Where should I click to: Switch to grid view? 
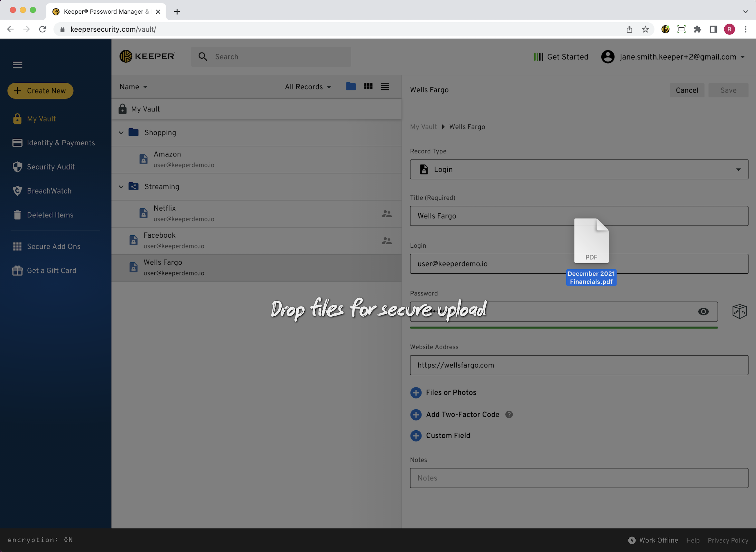[368, 86]
